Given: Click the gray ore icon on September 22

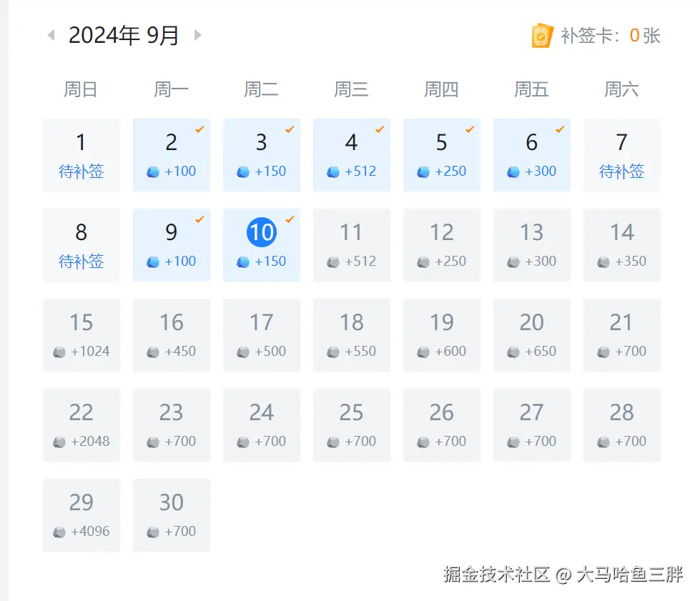Looking at the screenshot, I should click(x=59, y=442).
